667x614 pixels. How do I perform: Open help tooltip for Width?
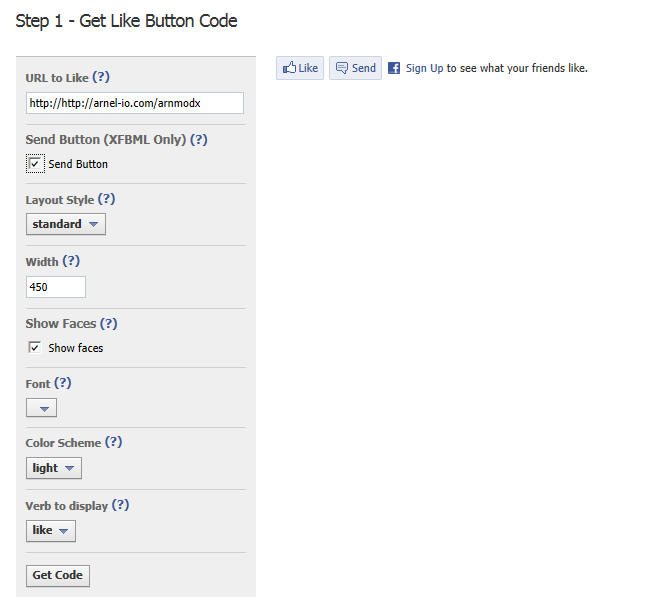[x=71, y=261]
